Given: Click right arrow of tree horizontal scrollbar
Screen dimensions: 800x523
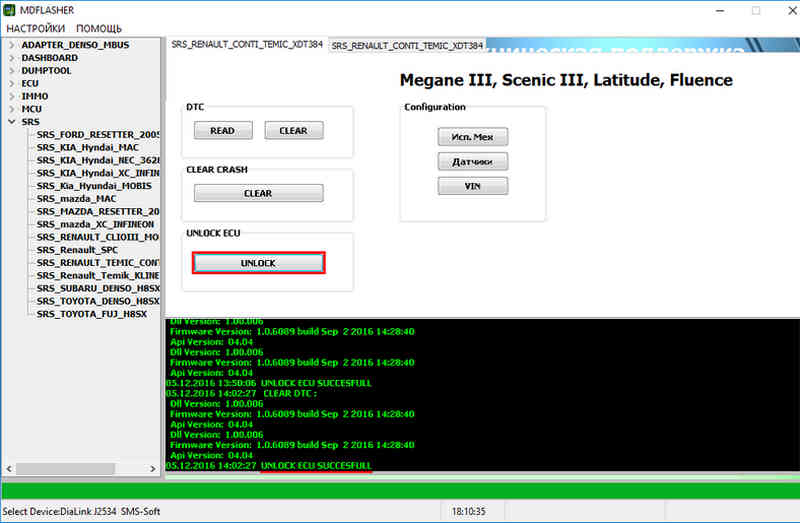Looking at the screenshot, I should click(153, 468).
